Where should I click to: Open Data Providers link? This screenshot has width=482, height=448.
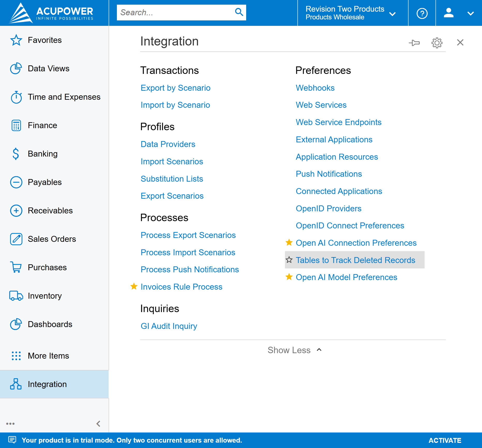point(168,144)
